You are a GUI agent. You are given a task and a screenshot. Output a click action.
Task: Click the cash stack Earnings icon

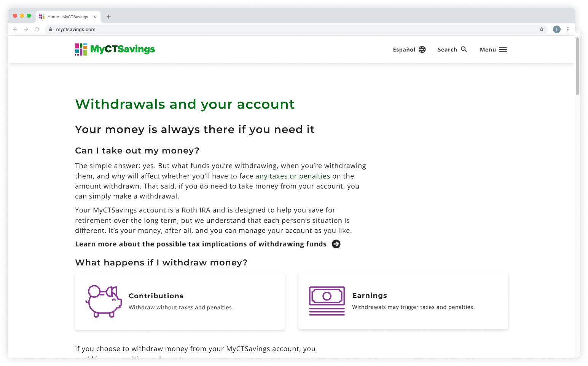tap(327, 300)
